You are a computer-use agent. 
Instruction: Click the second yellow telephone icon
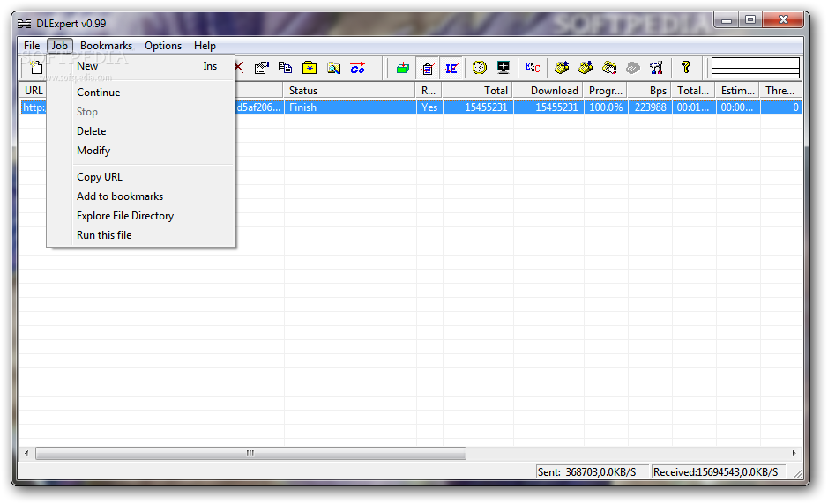point(586,68)
